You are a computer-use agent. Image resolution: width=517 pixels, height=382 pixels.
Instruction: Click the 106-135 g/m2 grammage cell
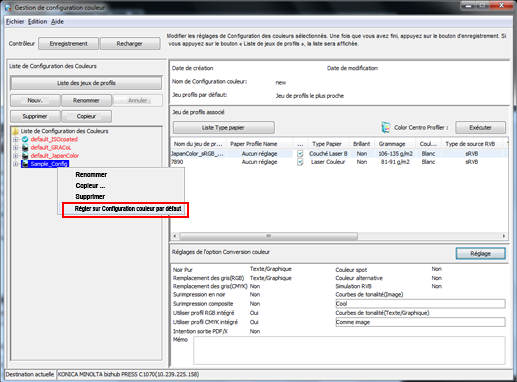coord(395,154)
